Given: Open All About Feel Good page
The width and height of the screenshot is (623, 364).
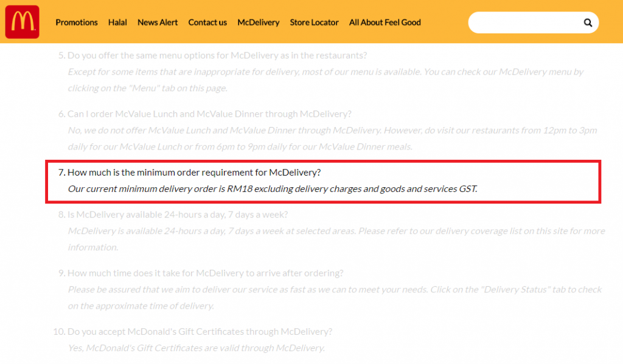Looking at the screenshot, I should tap(385, 22).
